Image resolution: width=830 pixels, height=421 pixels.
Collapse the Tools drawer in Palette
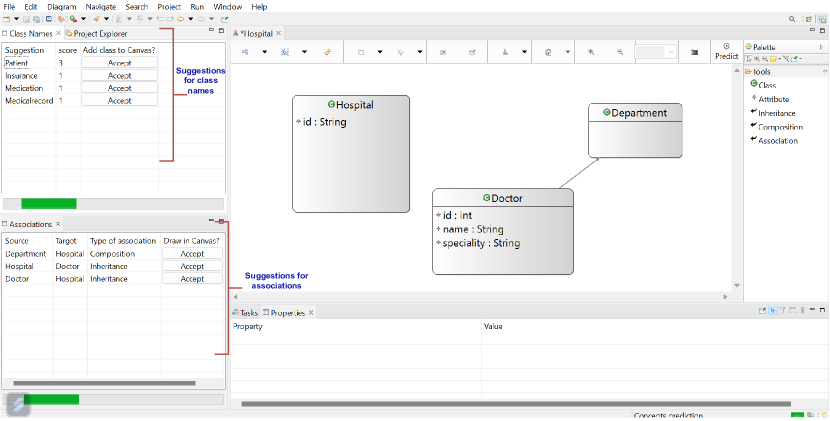tap(824, 71)
